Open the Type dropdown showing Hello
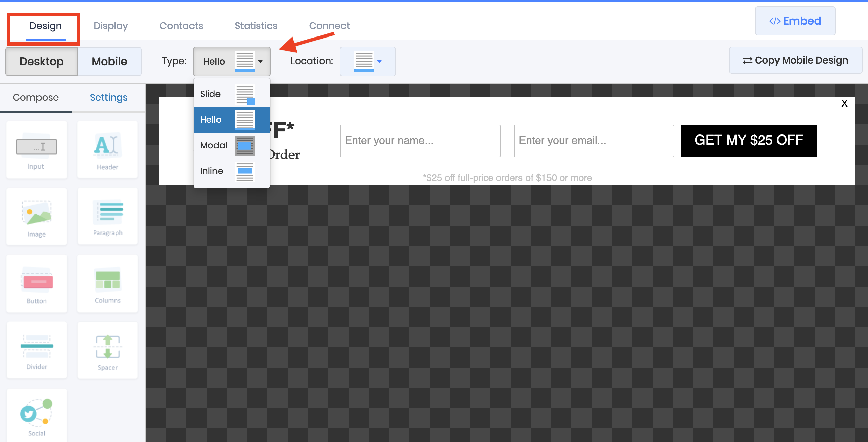 (x=232, y=62)
